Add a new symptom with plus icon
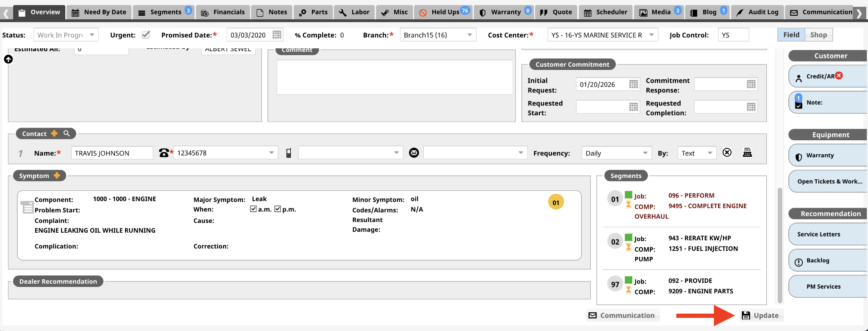868x331 pixels. coord(57,175)
